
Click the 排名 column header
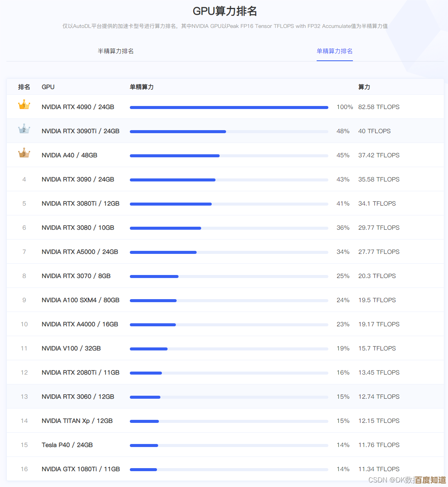pyautogui.click(x=24, y=87)
